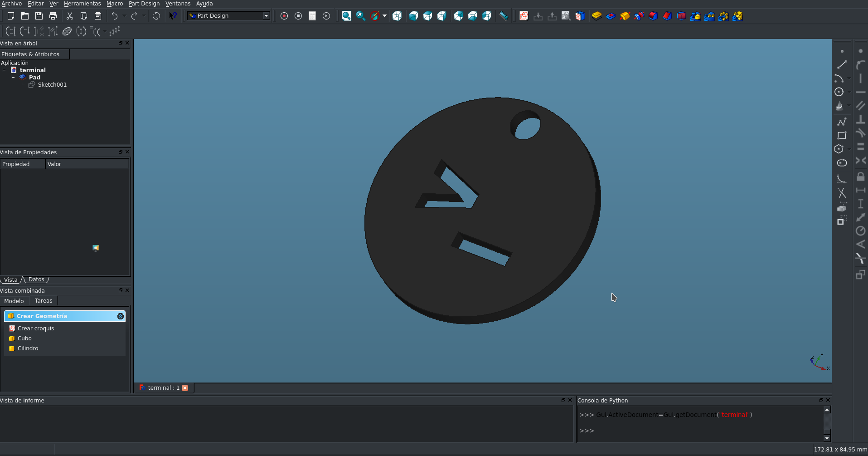The width and height of the screenshot is (868, 456).
Task: Click the Create sketch toolbar icon
Action: point(524,16)
